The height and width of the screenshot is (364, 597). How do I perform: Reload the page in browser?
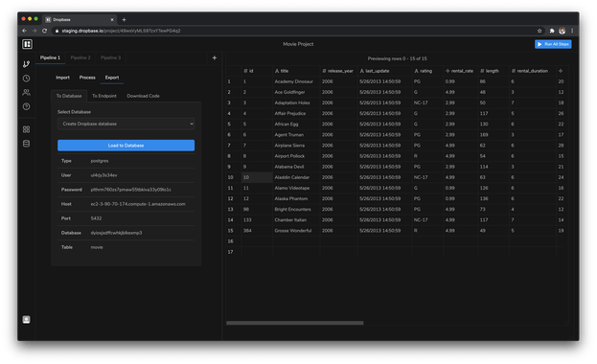click(x=44, y=31)
